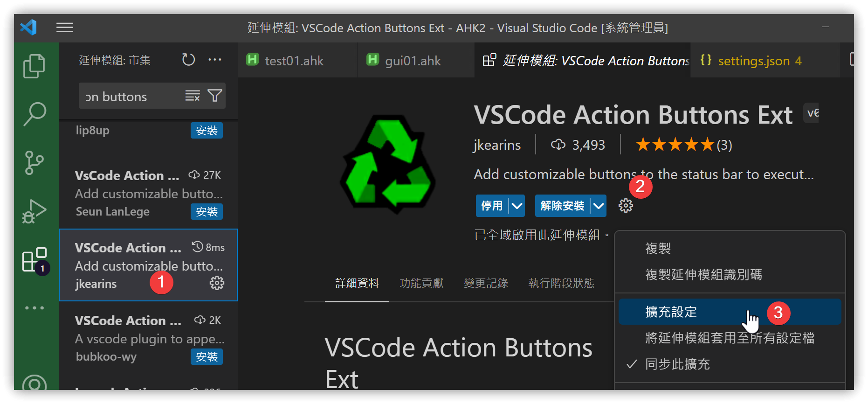The image size is (868, 404).
Task: Open the Source Control view
Action: click(x=34, y=163)
